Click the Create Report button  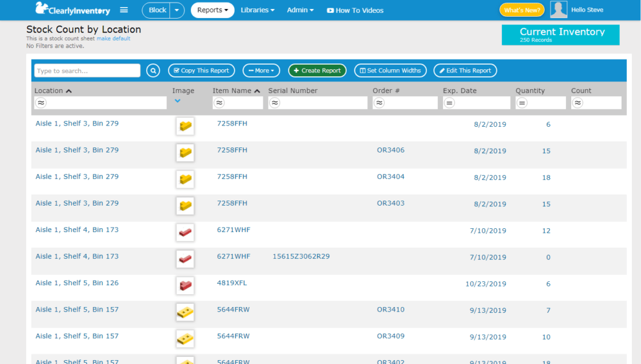click(317, 70)
